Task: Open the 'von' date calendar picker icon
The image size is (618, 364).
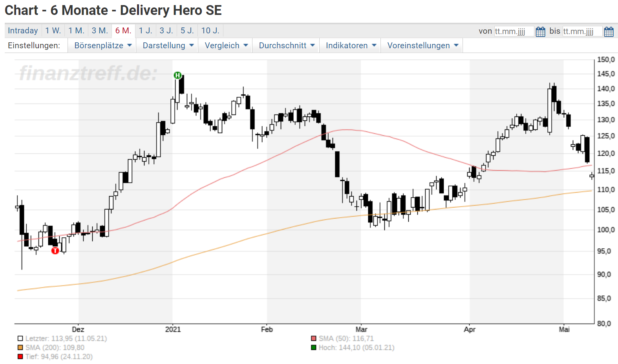Action: (x=540, y=31)
